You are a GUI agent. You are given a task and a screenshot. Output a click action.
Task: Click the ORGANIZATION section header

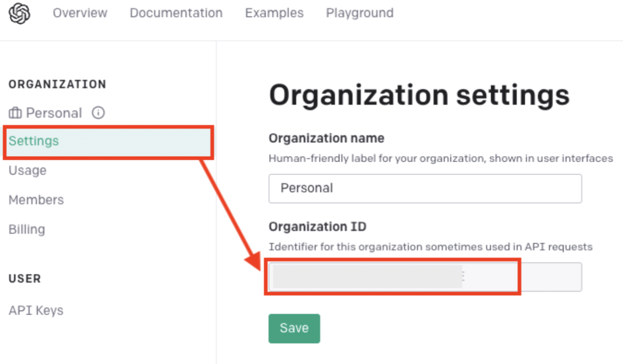coord(56,84)
